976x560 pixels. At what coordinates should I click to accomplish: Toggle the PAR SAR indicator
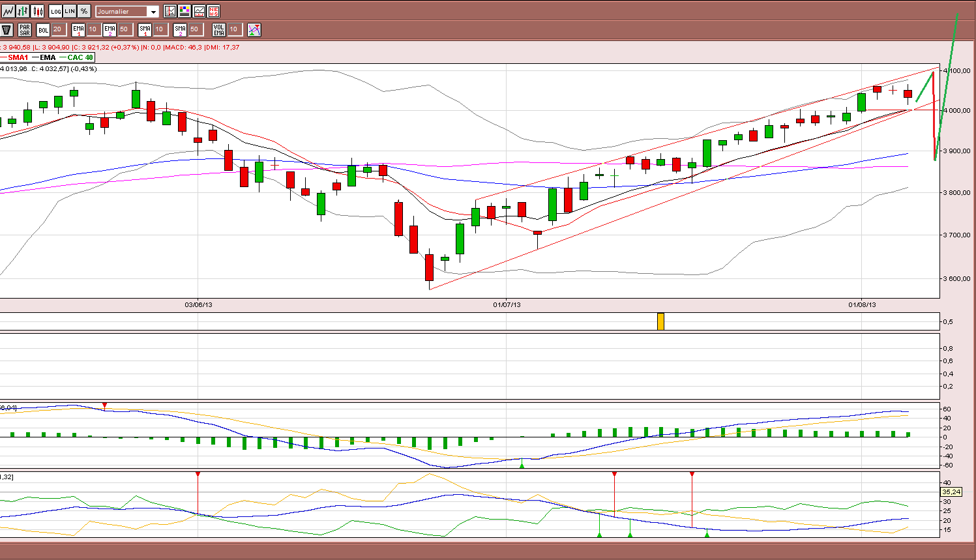pyautogui.click(x=25, y=29)
